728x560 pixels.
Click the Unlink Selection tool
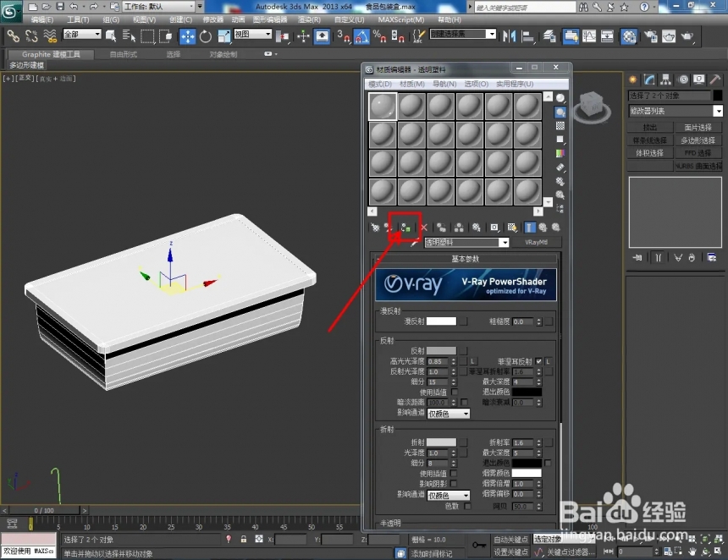(31, 36)
